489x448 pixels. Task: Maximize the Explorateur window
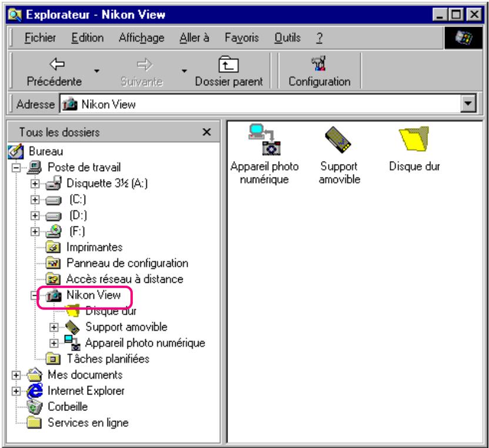point(456,15)
